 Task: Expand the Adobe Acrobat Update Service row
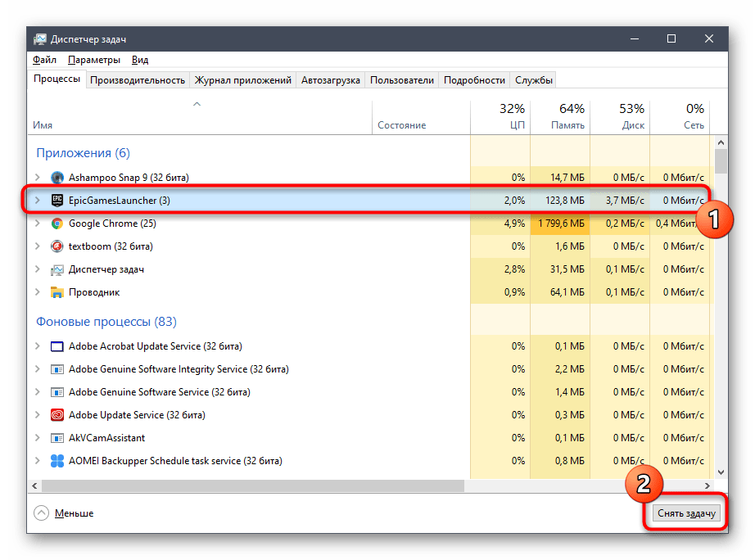pyautogui.click(x=36, y=346)
